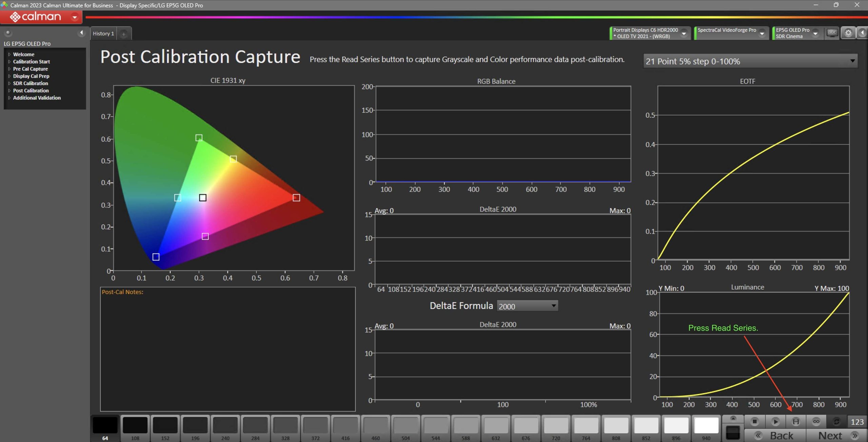
Task: Toggle the 123 numeric display button
Action: point(857,422)
